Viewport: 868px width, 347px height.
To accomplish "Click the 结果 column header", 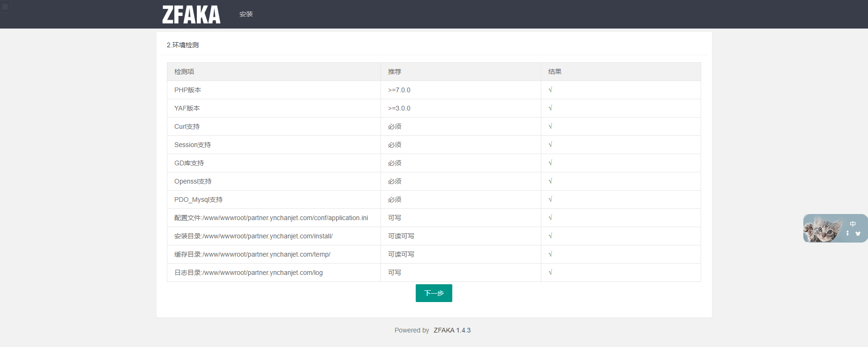I will pyautogui.click(x=555, y=72).
